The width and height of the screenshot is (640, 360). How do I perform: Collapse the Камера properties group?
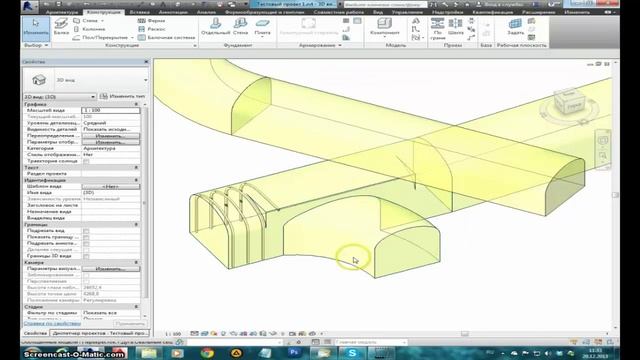[136, 262]
